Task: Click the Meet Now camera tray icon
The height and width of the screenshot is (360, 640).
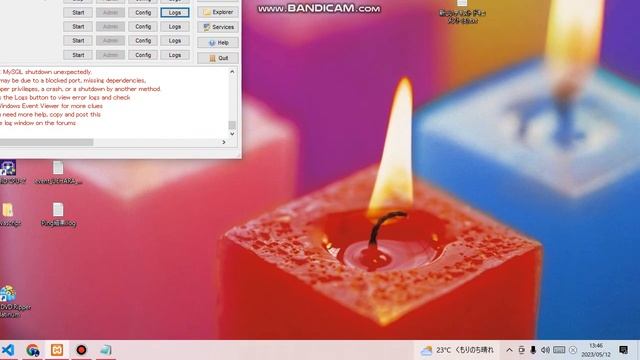Action: click(521, 350)
